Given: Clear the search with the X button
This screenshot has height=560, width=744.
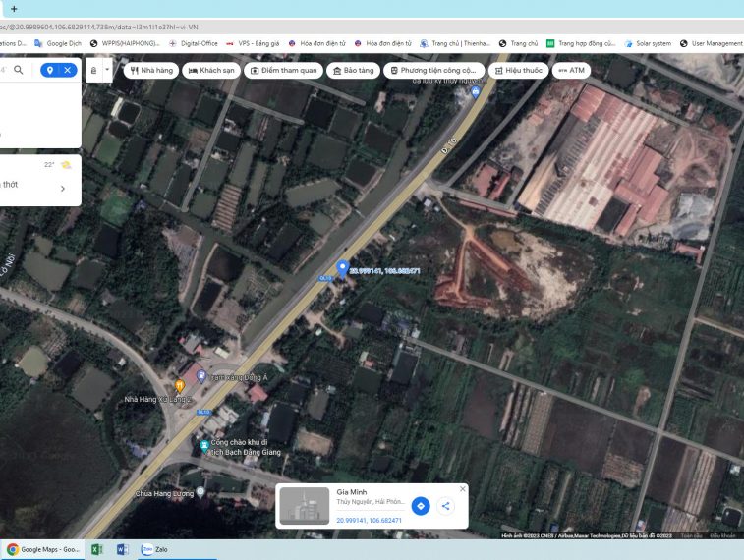Looking at the screenshot, I should click(67, 70).
